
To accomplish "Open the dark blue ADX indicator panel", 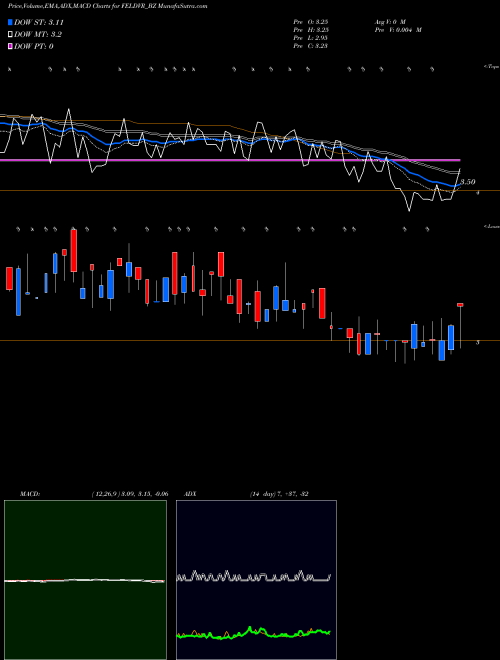I will 256,580.
